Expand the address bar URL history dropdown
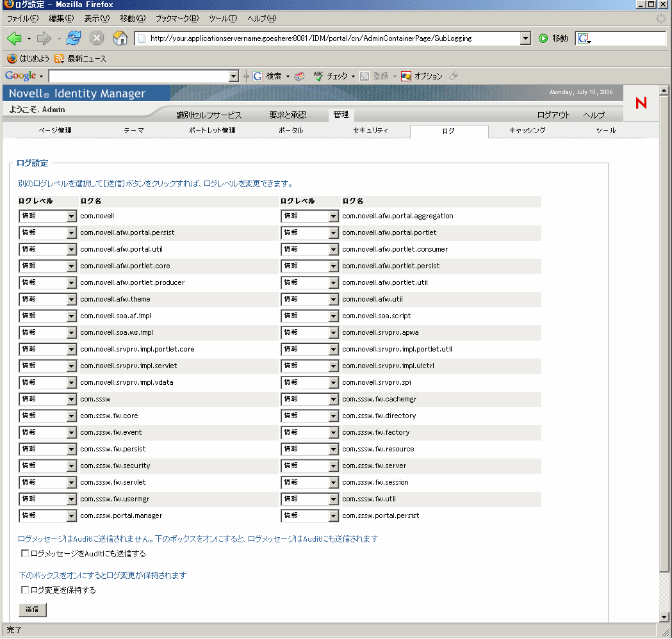This screenshot has width=672, height=639. (525, 38)
